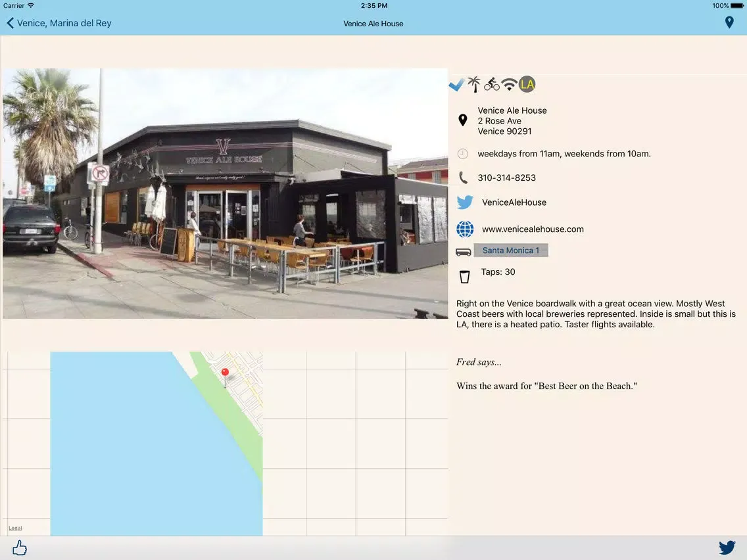
Task: Tap the boardwalk description paragraph
Action: click(x=596, y=314)
